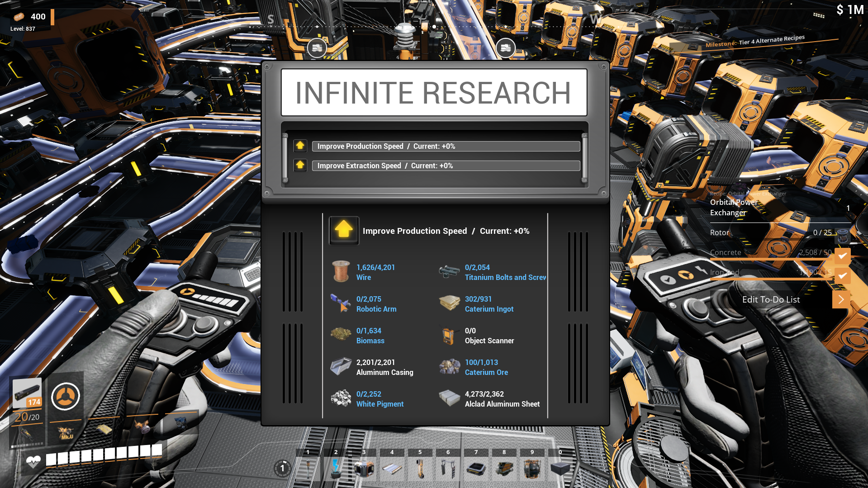Click the Rotor icon in the to-do list
This screenshot has height=488, width=868.
[842, 236]
